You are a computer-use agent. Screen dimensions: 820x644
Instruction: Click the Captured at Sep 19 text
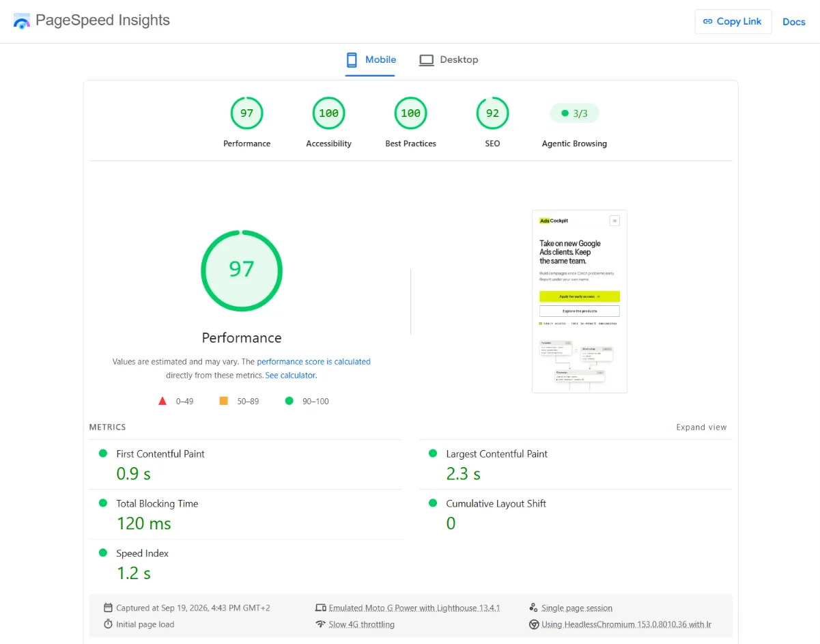[x=193, y=608]
